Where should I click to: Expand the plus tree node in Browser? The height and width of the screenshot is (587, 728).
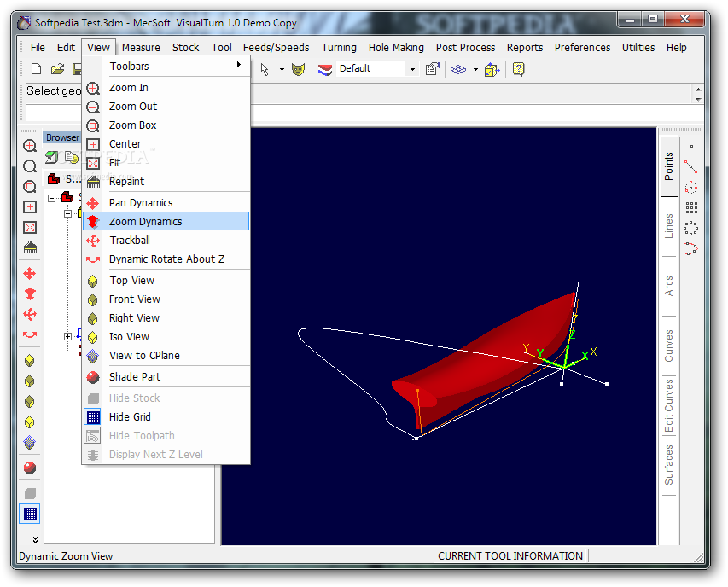coord(67,336)
